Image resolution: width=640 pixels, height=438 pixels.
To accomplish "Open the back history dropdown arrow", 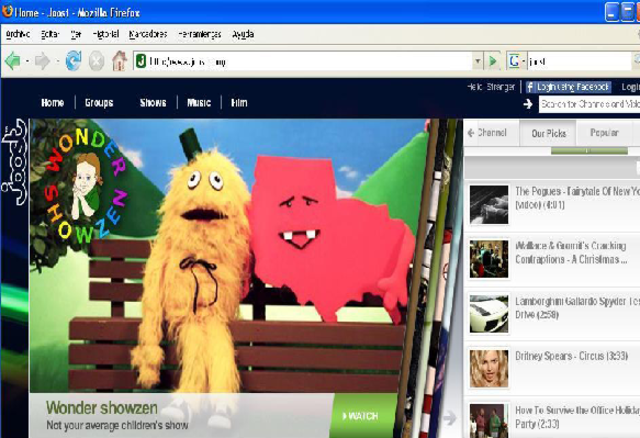I will pos(27,62).
